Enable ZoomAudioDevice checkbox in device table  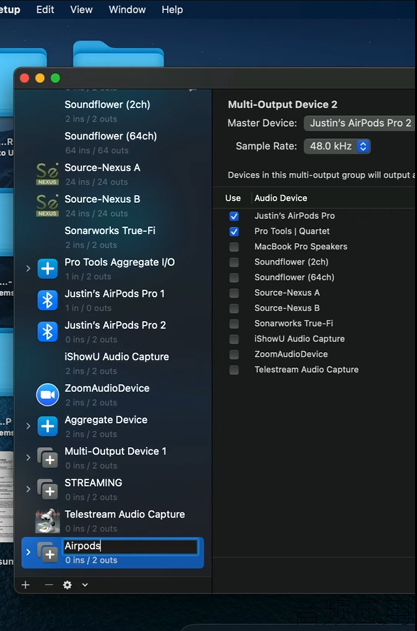234,354
